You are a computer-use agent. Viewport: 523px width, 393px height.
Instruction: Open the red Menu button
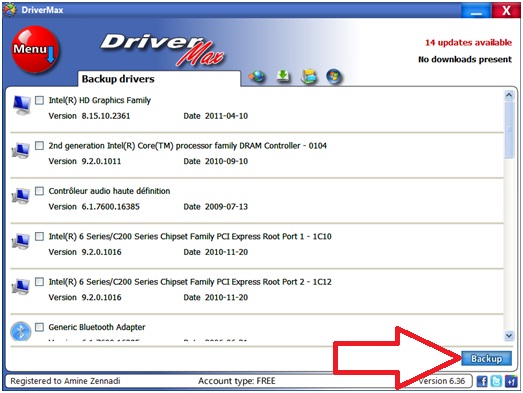(x=35, y=49)
